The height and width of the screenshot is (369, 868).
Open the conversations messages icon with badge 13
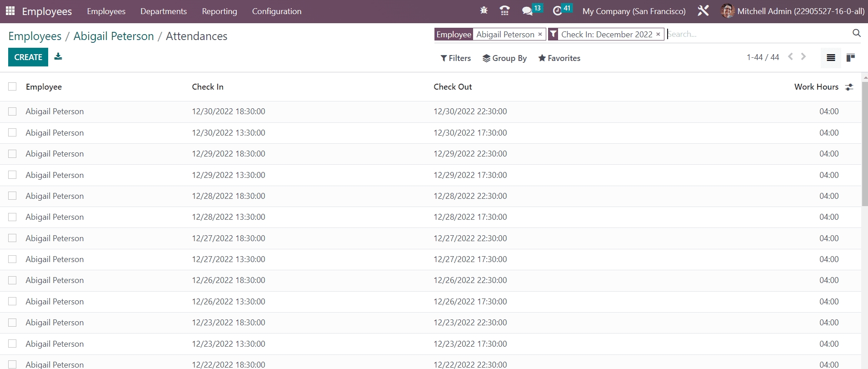coord(527,11)
